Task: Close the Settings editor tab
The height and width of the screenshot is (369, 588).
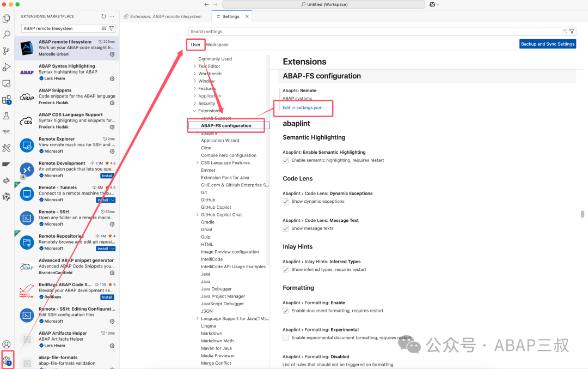Action: [x=247, y=16]
